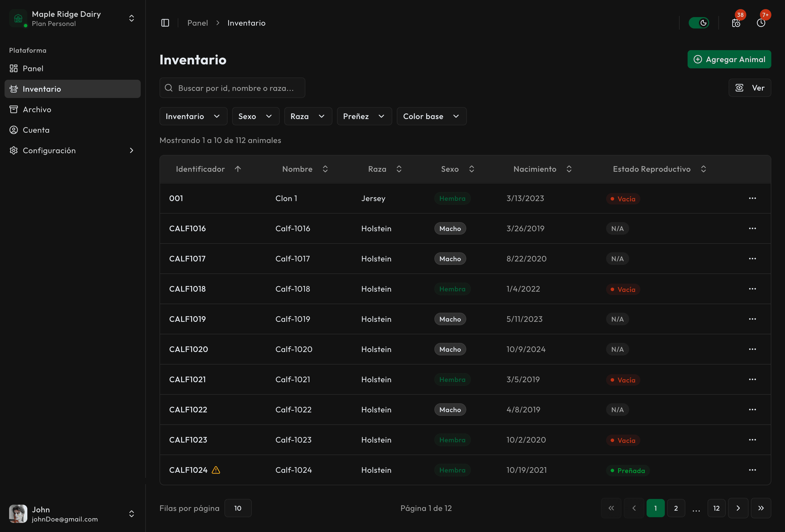Expand the Color base filter

pyautogui.click(x=431, y=116)
